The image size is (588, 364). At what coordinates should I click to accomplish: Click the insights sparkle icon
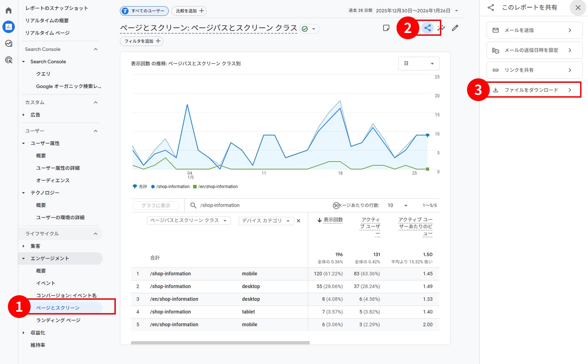442,28
